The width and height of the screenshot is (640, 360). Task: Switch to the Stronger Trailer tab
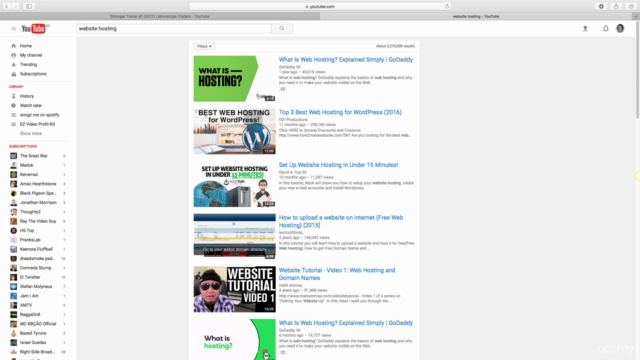[x=160, y=16]
